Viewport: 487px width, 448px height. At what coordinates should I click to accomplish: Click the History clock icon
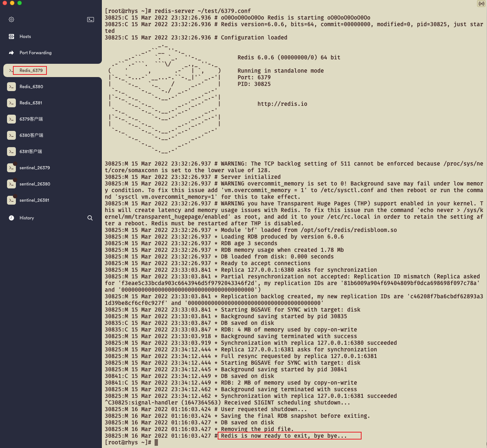tap(11, 218)
